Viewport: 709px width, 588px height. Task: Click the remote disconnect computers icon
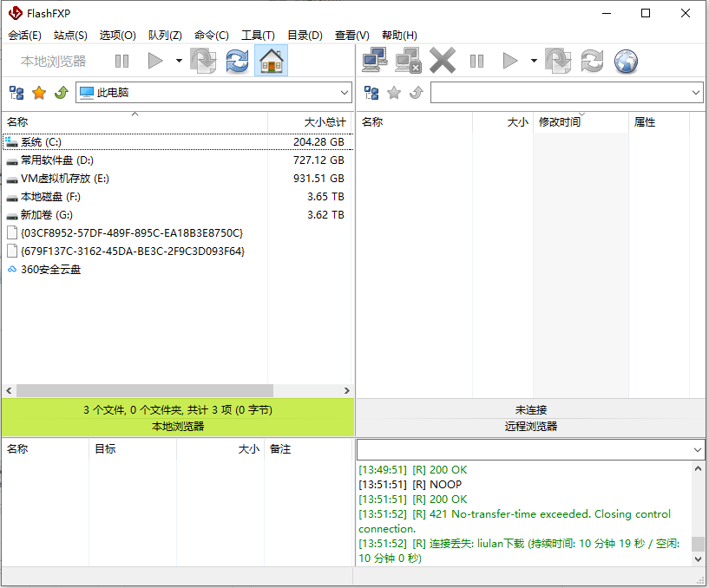(x=409, y=61)
